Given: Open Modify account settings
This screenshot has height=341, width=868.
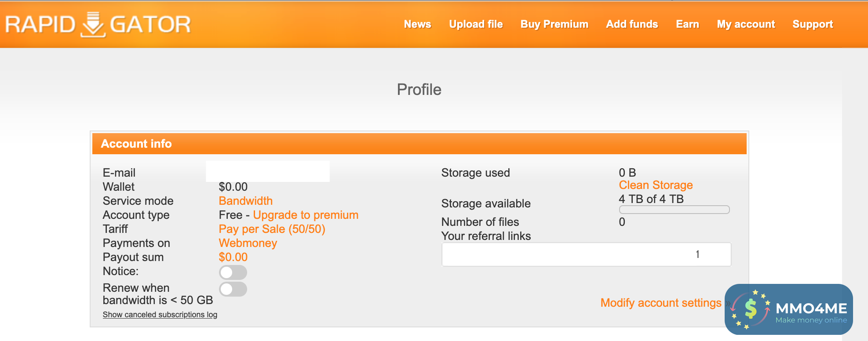Looking at the screenshot, I should [x=661, y=303].
